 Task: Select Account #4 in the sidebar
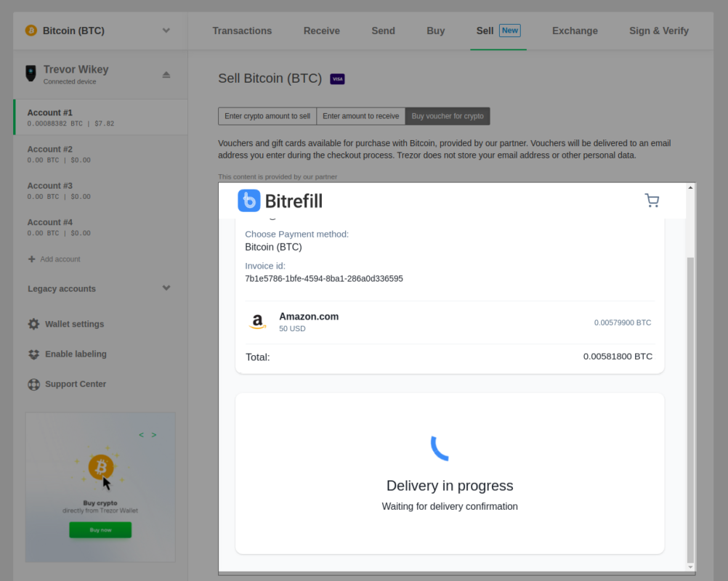[x=101, y=227]
